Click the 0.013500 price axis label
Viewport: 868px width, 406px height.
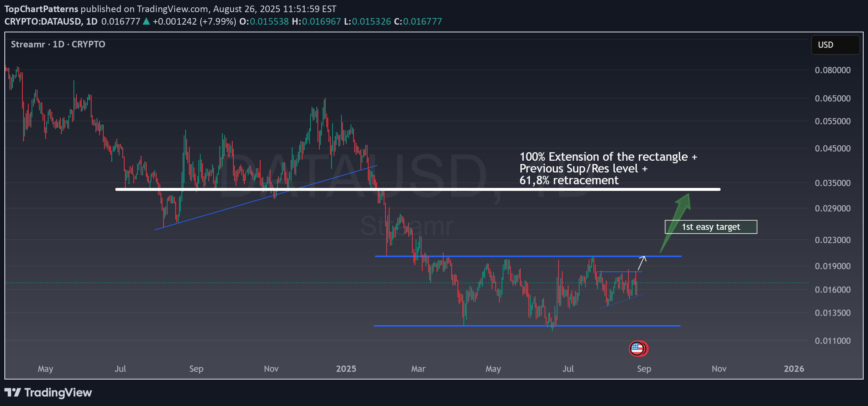coord(833,313)
